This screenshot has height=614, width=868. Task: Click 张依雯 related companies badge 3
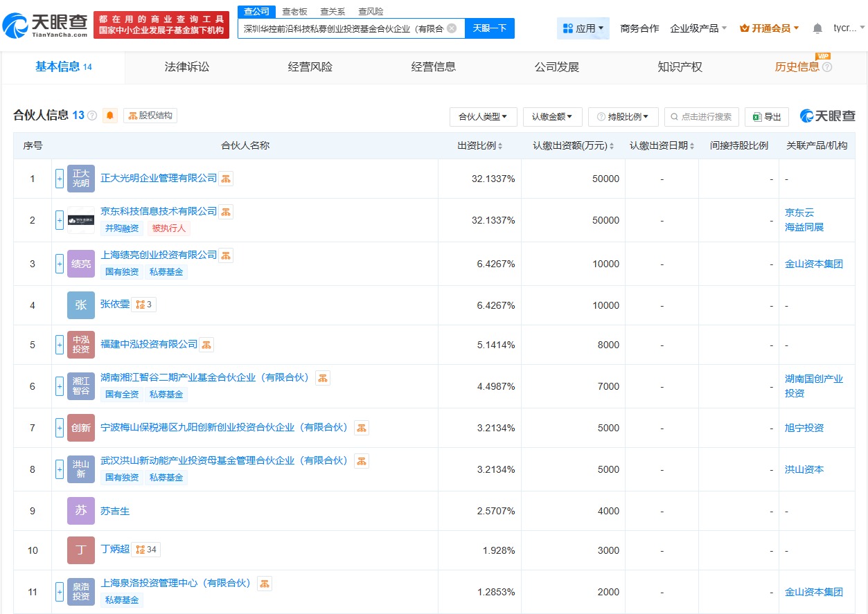point(144,305)
